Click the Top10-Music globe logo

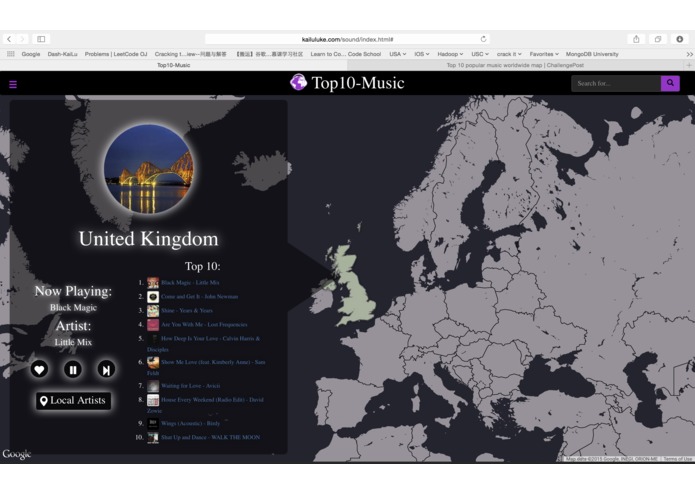click(298, 82)
